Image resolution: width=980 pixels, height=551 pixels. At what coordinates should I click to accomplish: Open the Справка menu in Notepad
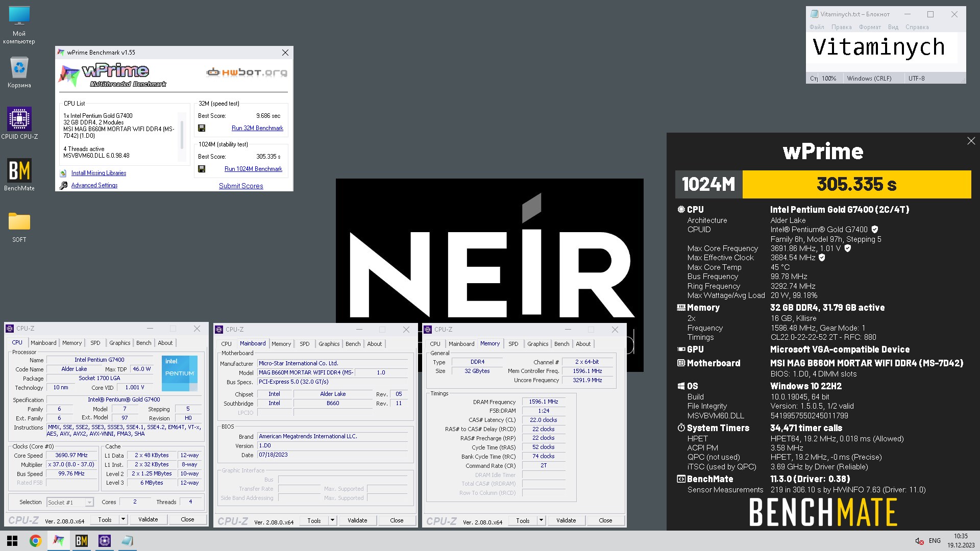(917, 27)
